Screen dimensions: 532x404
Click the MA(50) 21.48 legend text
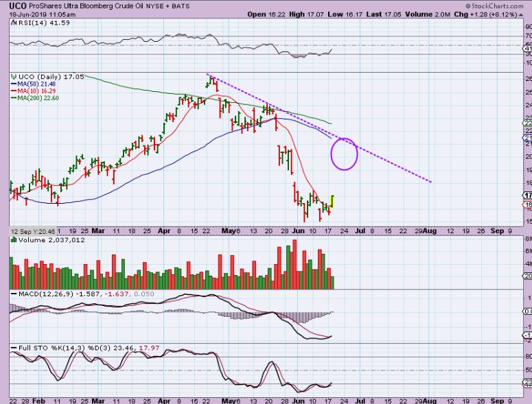[36, 84]
